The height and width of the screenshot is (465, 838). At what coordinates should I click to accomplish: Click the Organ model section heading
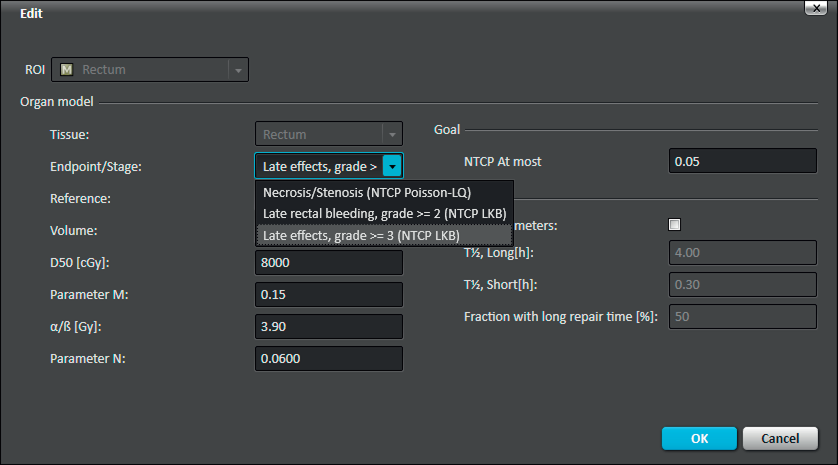pos(57,102)
